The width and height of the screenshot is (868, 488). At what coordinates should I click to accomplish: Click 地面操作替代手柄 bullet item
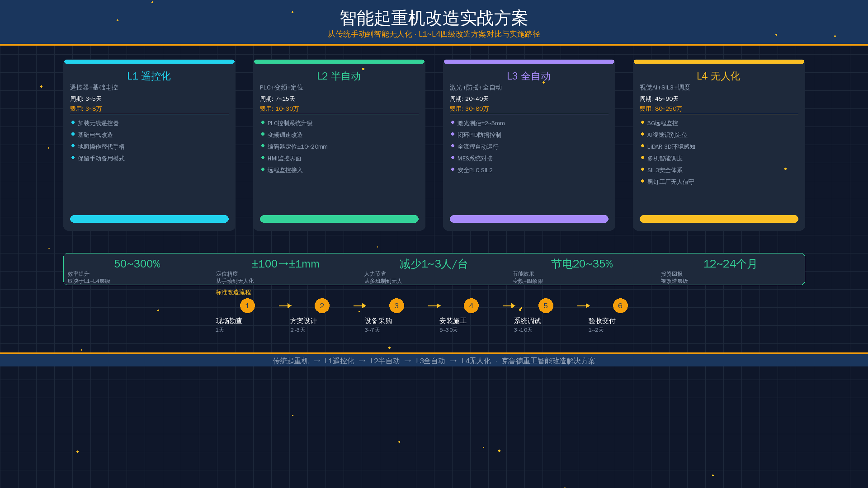click(x=101, y=147)
